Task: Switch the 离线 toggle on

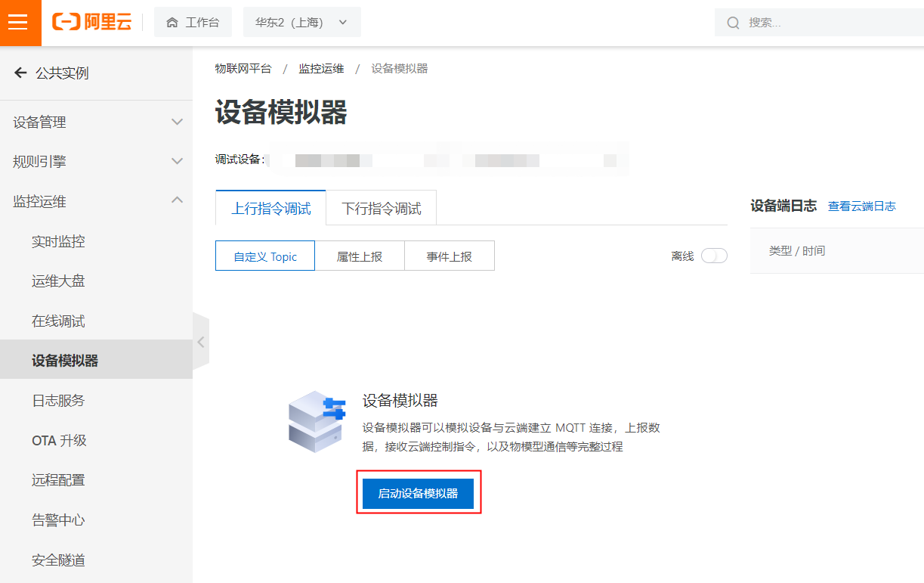Action: (713, 256)
